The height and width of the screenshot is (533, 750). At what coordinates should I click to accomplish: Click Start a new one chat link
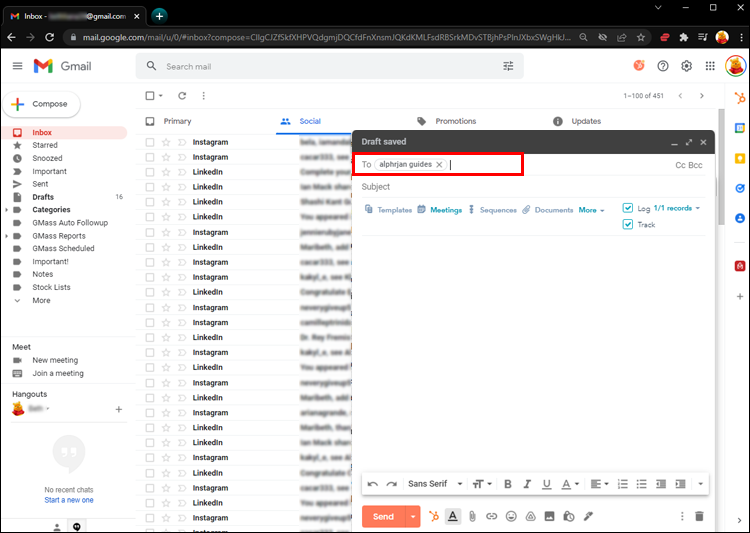(69, 500)
